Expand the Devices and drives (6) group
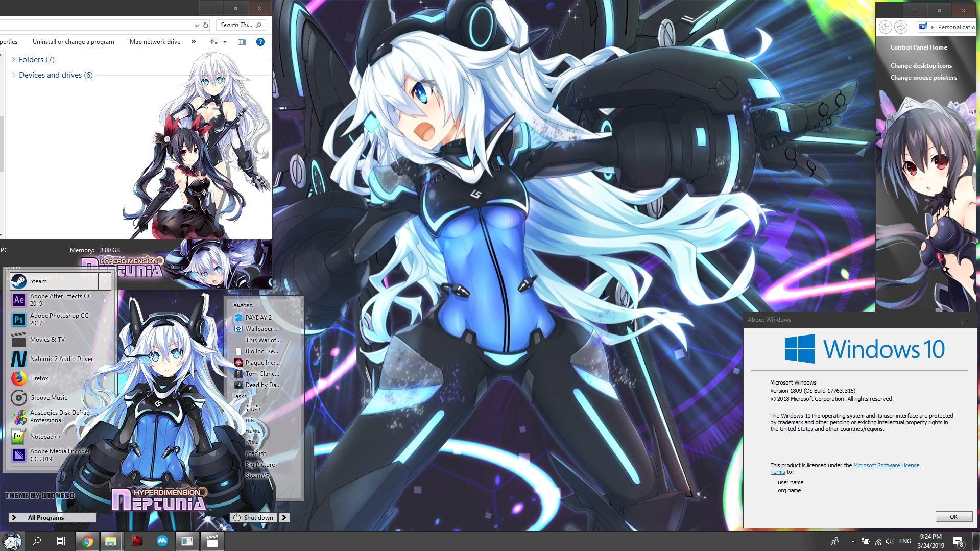 click(13, 75)
